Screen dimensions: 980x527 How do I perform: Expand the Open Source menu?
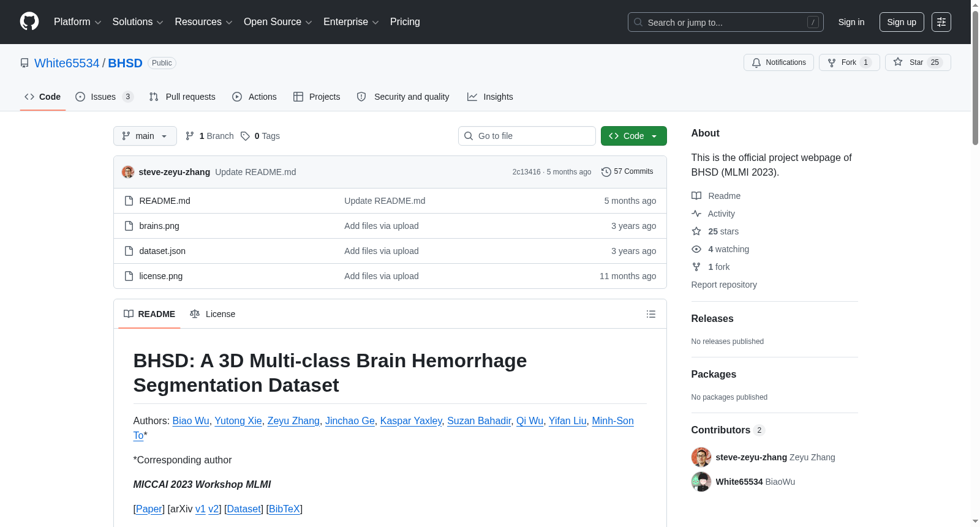(278, 22)
